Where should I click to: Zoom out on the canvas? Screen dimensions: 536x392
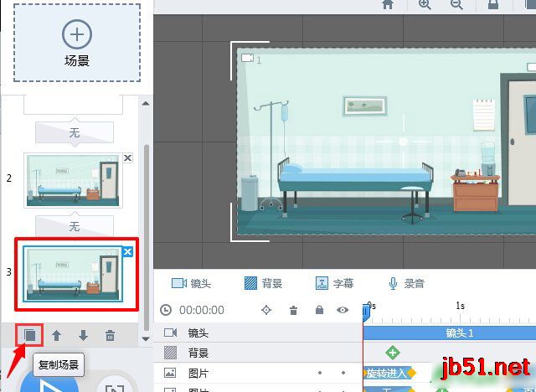pyautogui.click(x=457, y=4)
